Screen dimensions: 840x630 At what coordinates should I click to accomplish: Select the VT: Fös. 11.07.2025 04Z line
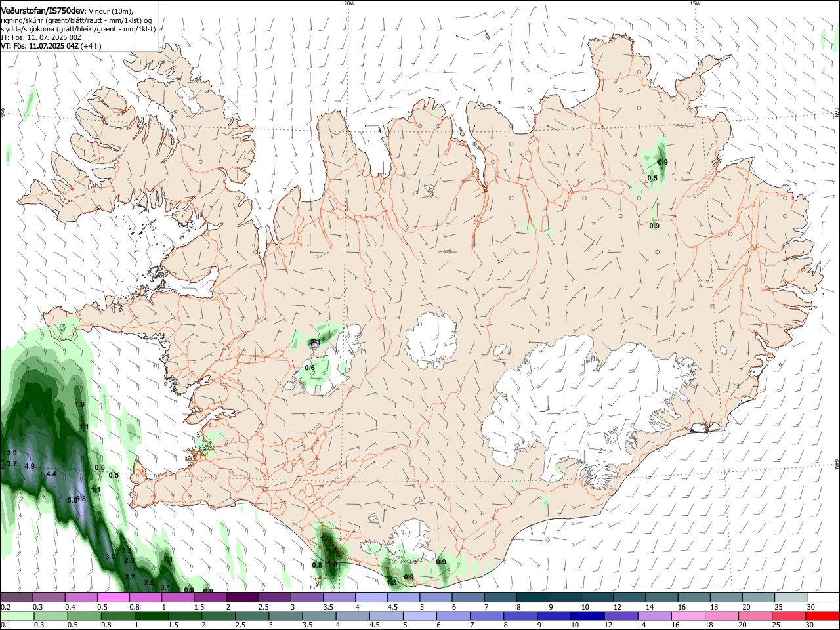click(x=39, y=46)
